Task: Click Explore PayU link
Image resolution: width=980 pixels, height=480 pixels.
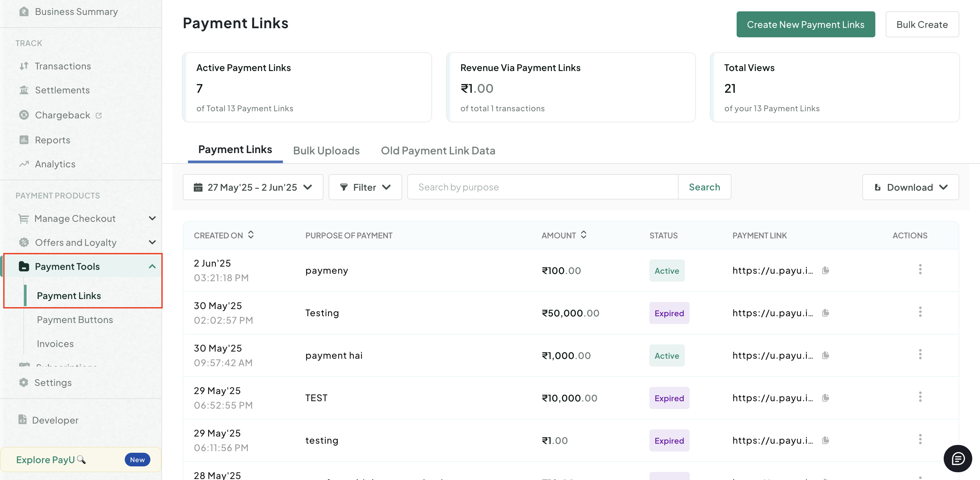Action: [45, 460]
